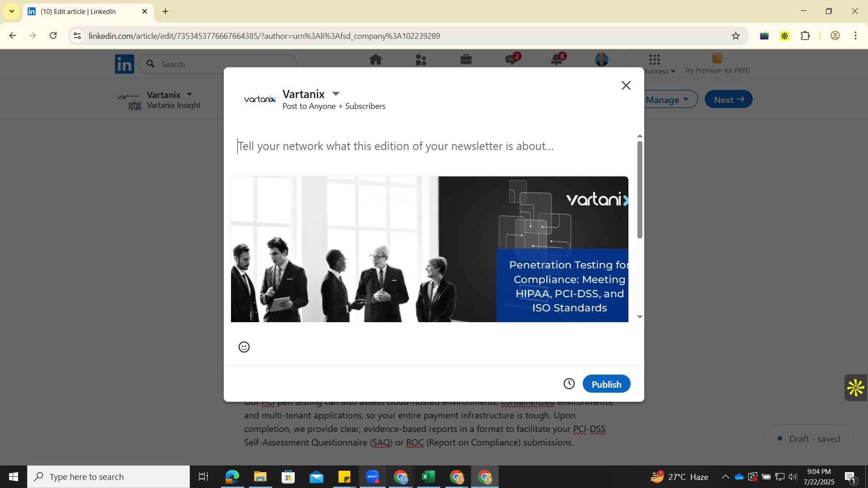Go to the LinkedIn home logo

point(124,64)
